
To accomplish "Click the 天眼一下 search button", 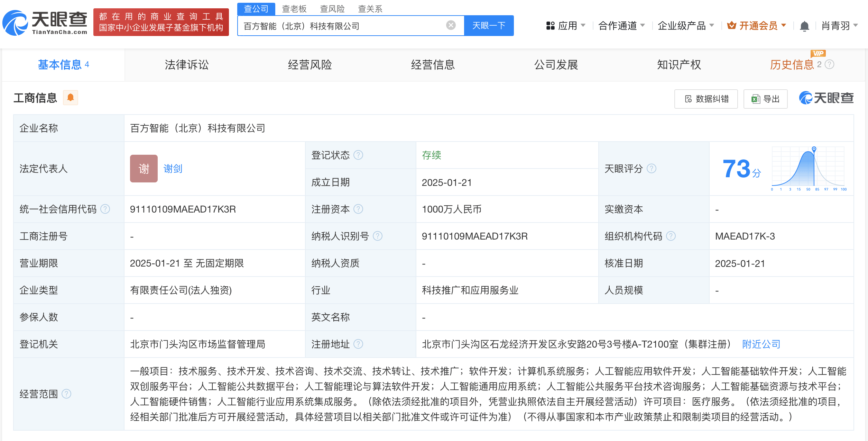I will [x=489, y=25].
